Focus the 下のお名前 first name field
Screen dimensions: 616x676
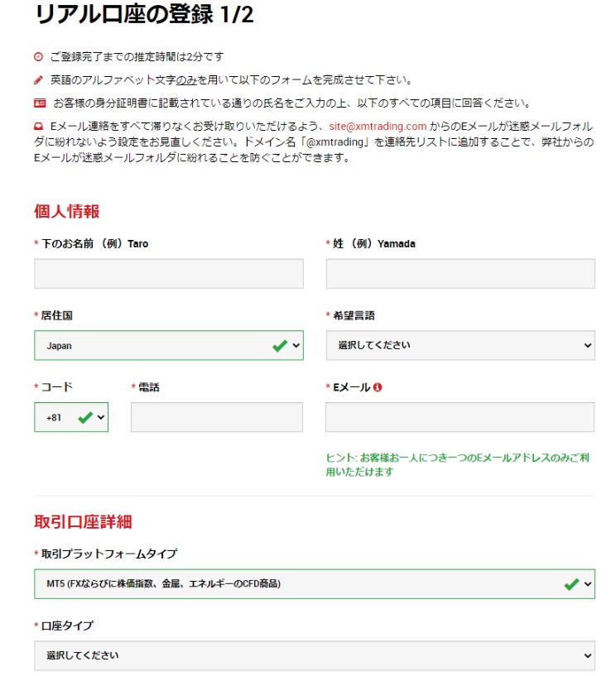point(169,274)
